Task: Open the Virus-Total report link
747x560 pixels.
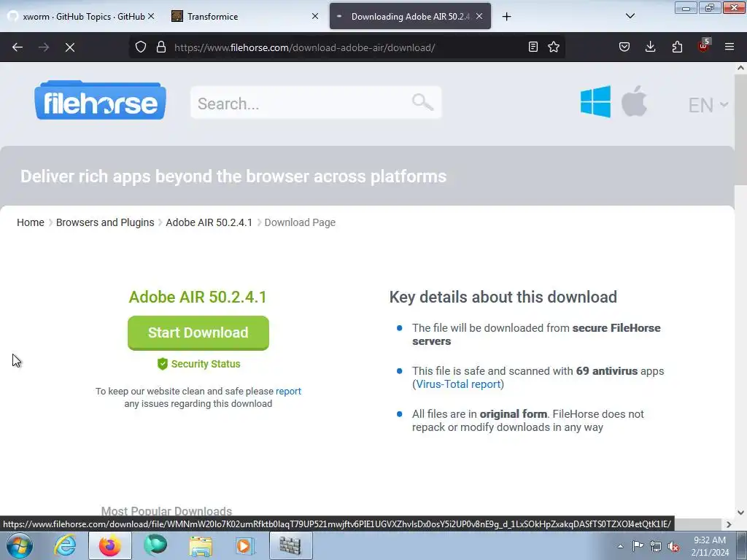Action: [458, 384]
